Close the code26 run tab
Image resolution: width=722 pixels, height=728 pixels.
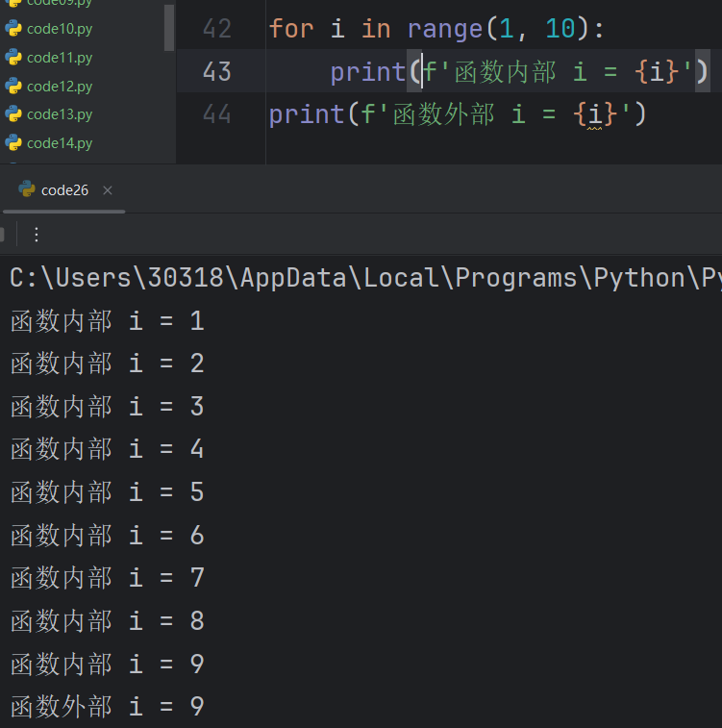click(107, 190)
